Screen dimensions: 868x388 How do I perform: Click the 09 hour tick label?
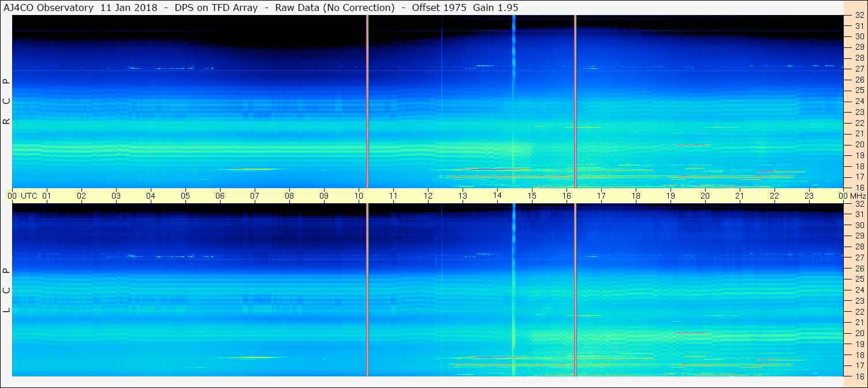(x=324, y=196)
